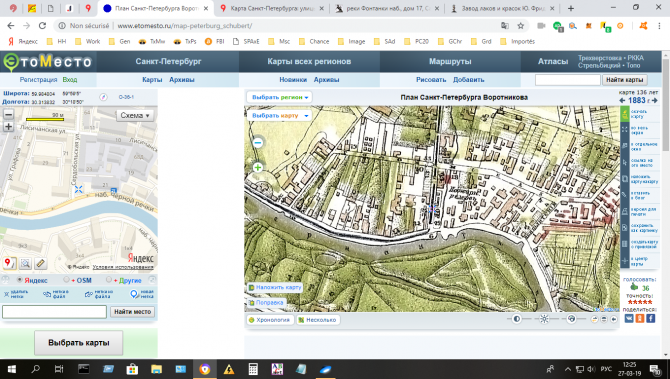Open the Схема map type dropdown
The height and width of the screenshot is (379, 670).
135,115
